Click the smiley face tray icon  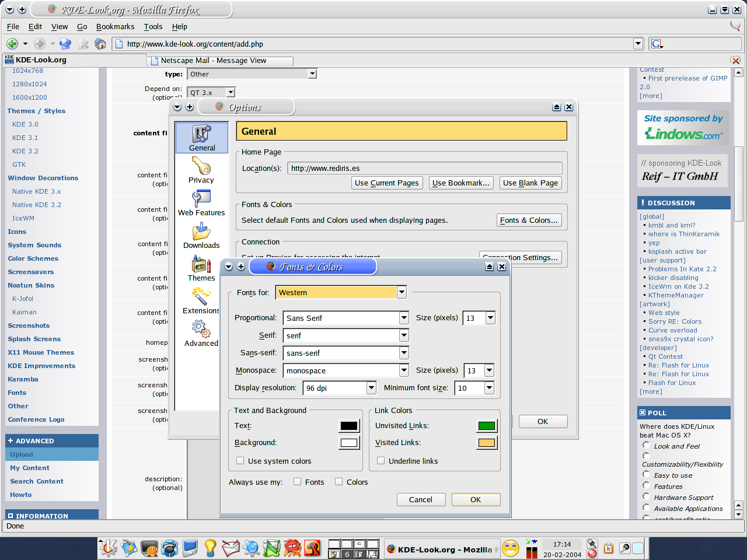pyautogui.click(x=511, y=548)
